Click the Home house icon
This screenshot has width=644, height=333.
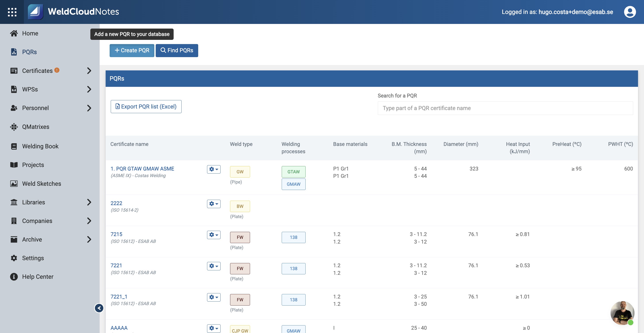point(14,33)
